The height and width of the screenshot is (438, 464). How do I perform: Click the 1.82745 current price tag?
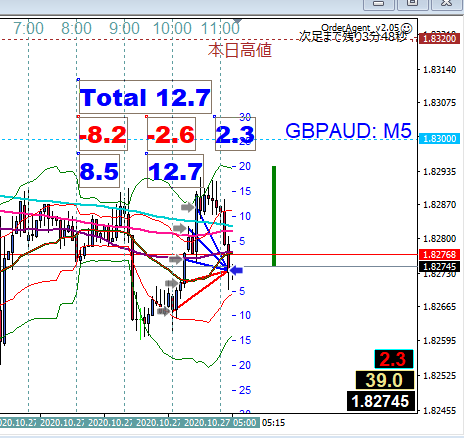(440, 266)
